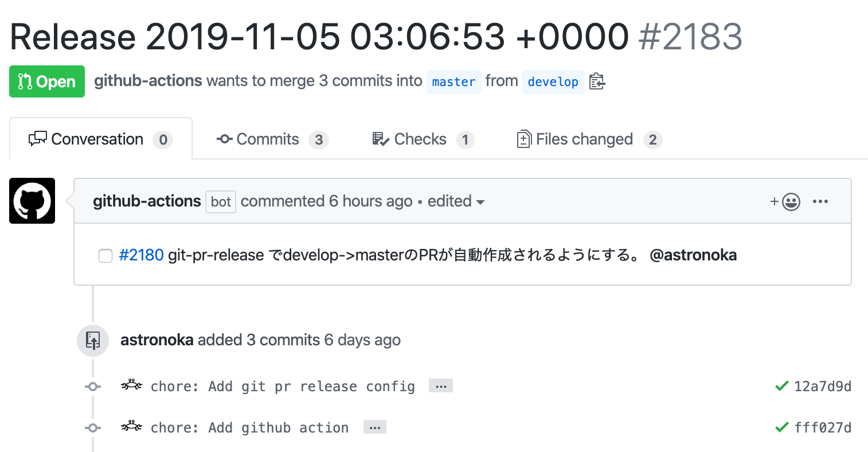
Task: Click the github-actions Octocat avatar
Action: [x=32, y=201]
